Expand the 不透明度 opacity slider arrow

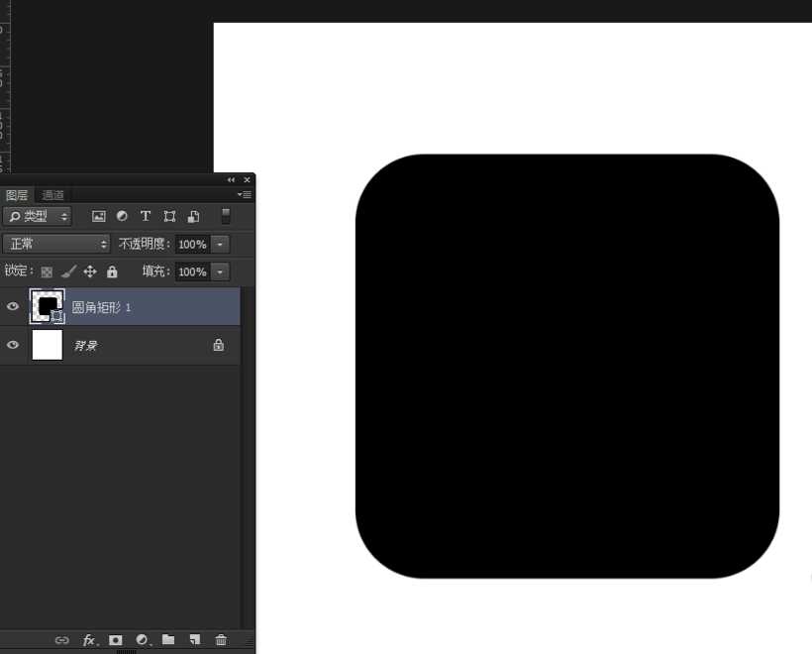220,244
